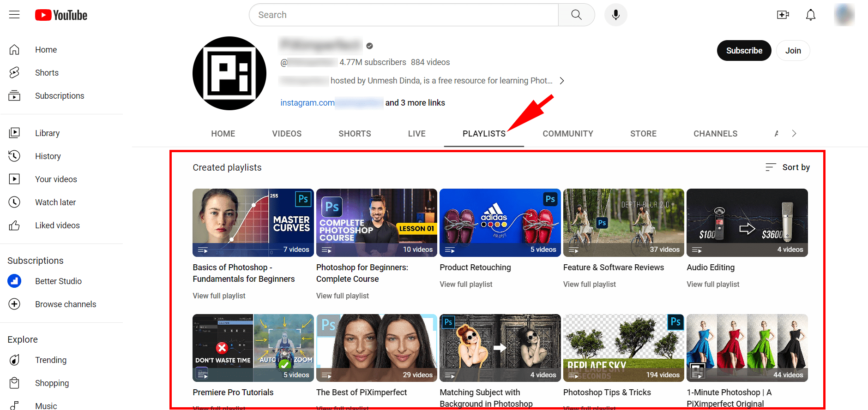Screen dimensions: 868x410
Task: View full playlist for Basics of Photoshop
Action: (x=219, y=296)
